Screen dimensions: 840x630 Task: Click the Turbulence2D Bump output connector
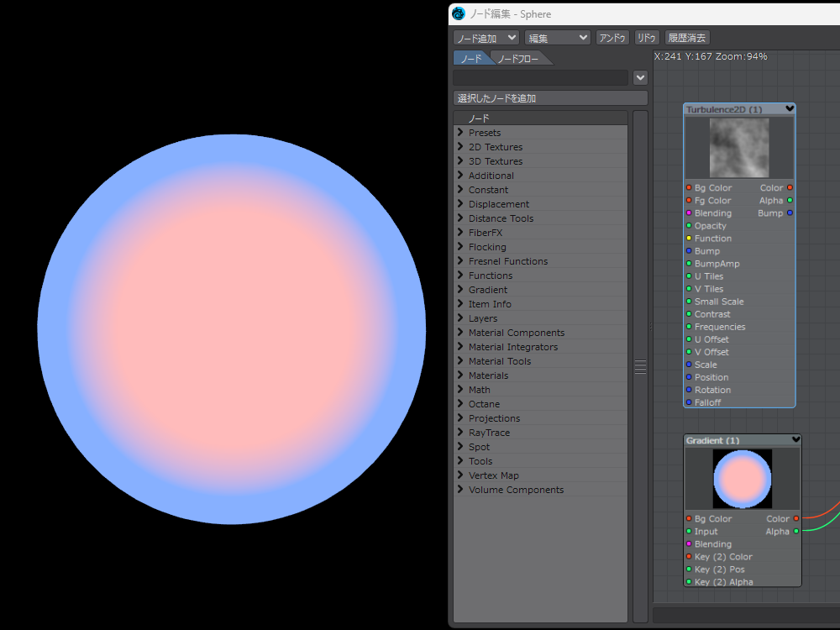click(790, 213)
